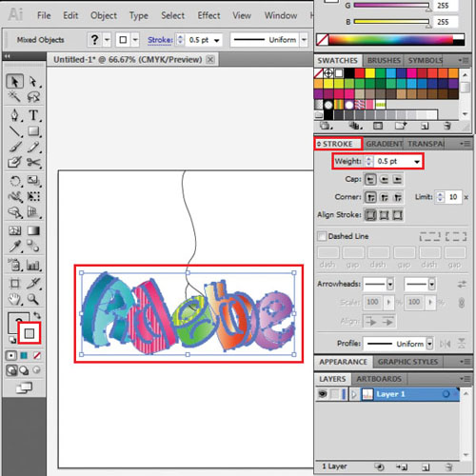Set Align Stroke to Inside
Viewport: 476px width, 476px height.
point(384,215)
